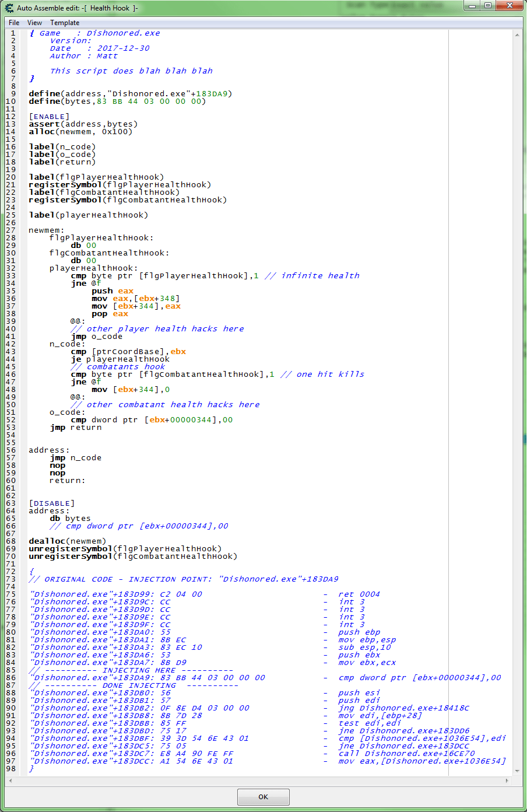This screenshot has height=812, width=527.
Task: Click the 'label(playerHealthHook)' line
Action: [89, 215]
